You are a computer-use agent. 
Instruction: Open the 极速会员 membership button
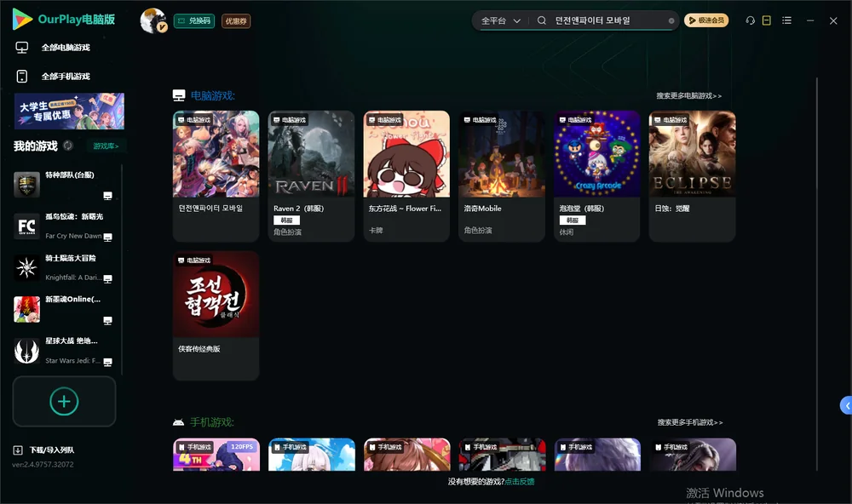coord(705,20)
